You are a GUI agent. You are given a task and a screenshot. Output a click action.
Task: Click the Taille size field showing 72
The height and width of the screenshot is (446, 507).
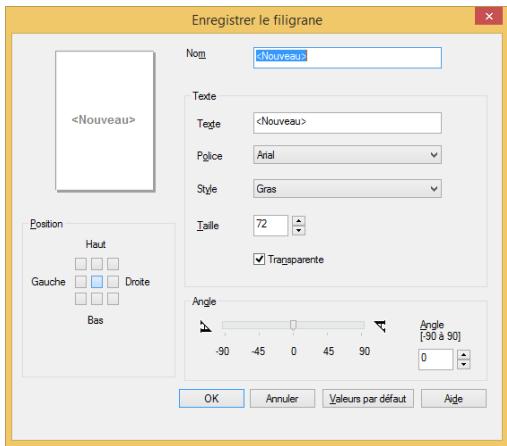(270, 226)
